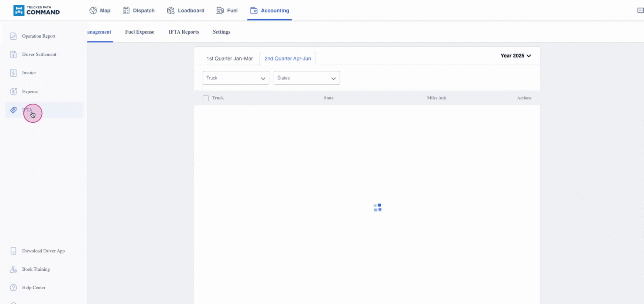Image resolution: width=644 pixels, height=304 pixels.
Task: Click the Loadboard box icon
Action: (171, 10)
